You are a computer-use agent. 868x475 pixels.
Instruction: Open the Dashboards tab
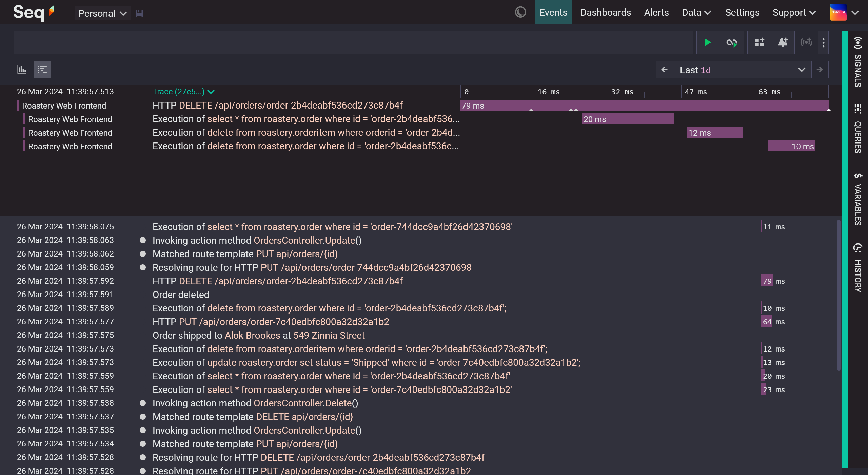(x=606, y=12)
